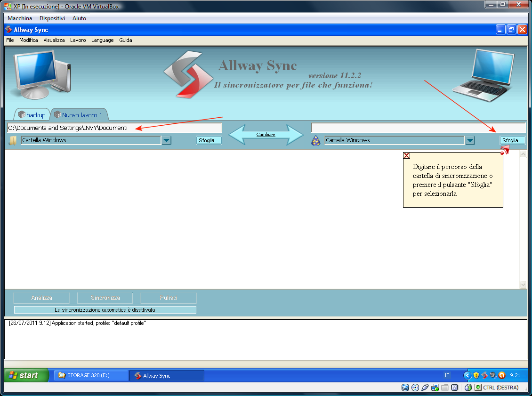
Task: Switch to the Nuovo lavoro 1 tab
Action: [79, 115]
